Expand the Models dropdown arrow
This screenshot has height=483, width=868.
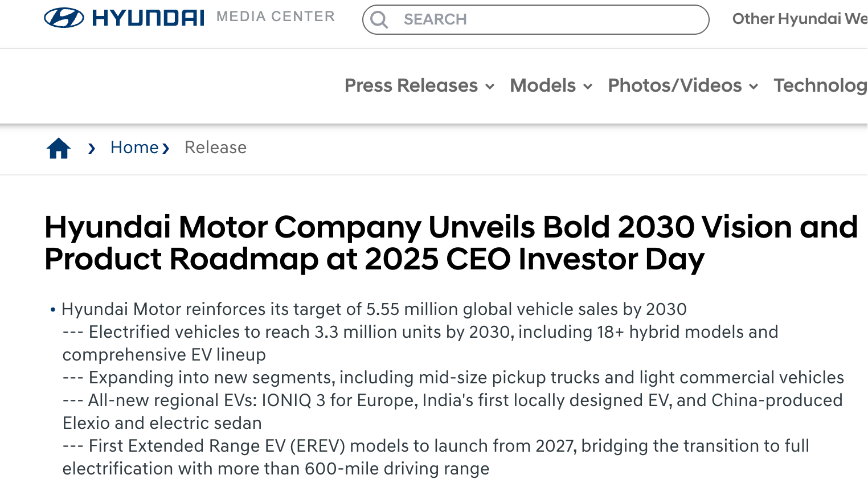coord(588,87)
